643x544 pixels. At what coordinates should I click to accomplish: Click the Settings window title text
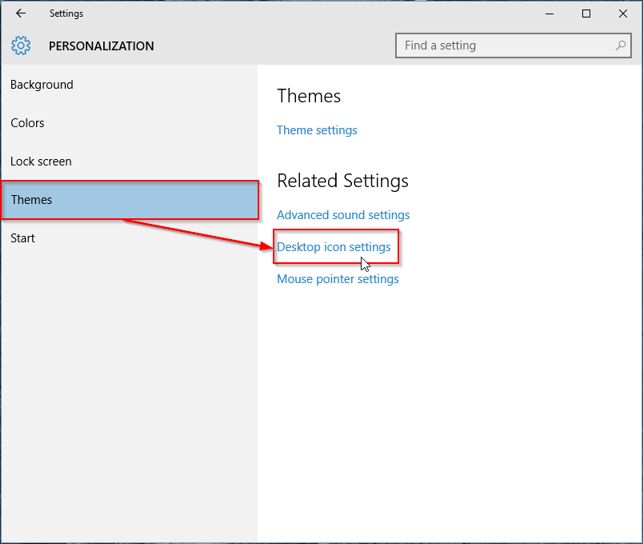click(67, 14)
